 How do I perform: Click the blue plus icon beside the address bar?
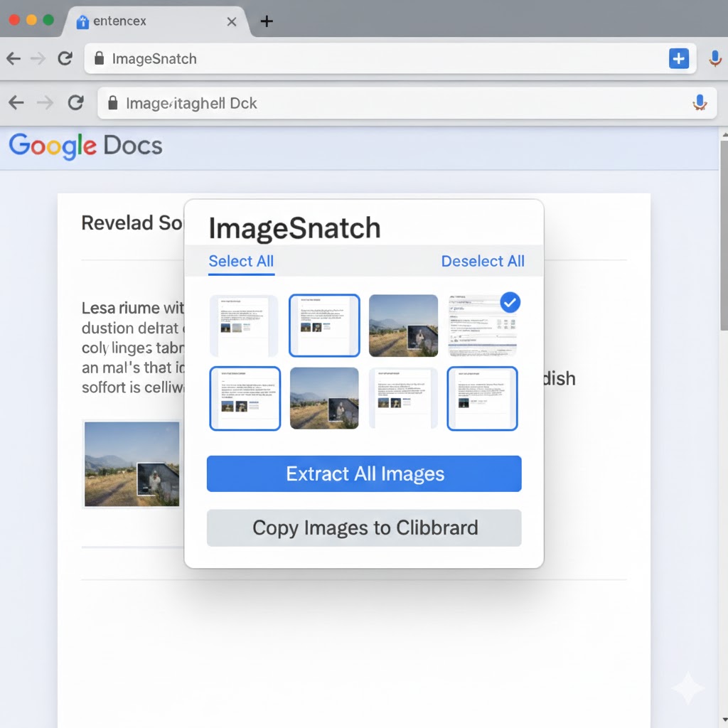click(679, 58)
